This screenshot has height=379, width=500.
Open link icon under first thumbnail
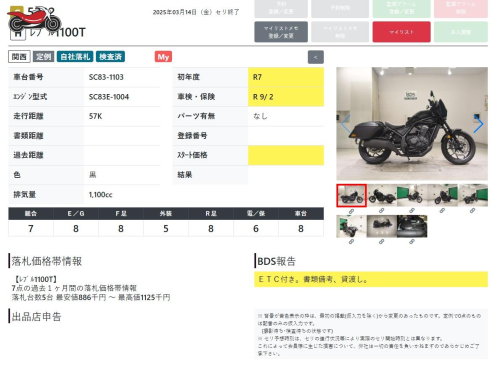[x=351, y=211]
